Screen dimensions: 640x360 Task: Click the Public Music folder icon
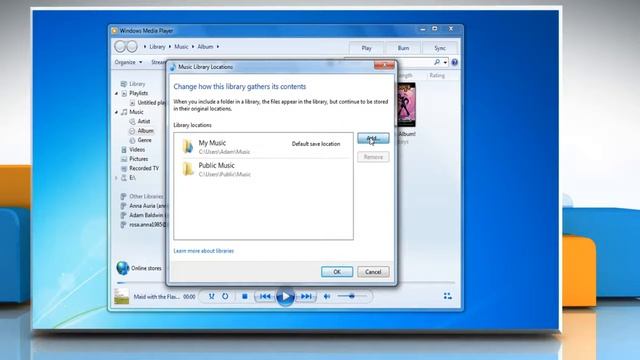coord(188,169)
